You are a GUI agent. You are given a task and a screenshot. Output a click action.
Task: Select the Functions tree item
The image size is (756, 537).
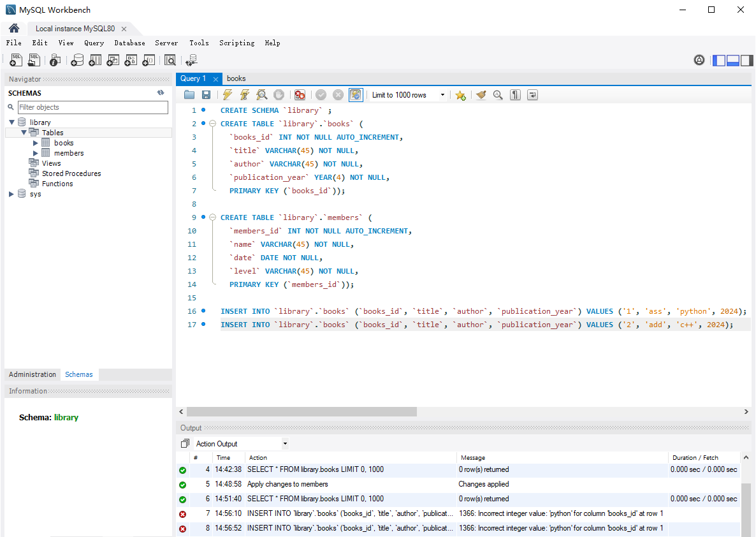point(57,183)
